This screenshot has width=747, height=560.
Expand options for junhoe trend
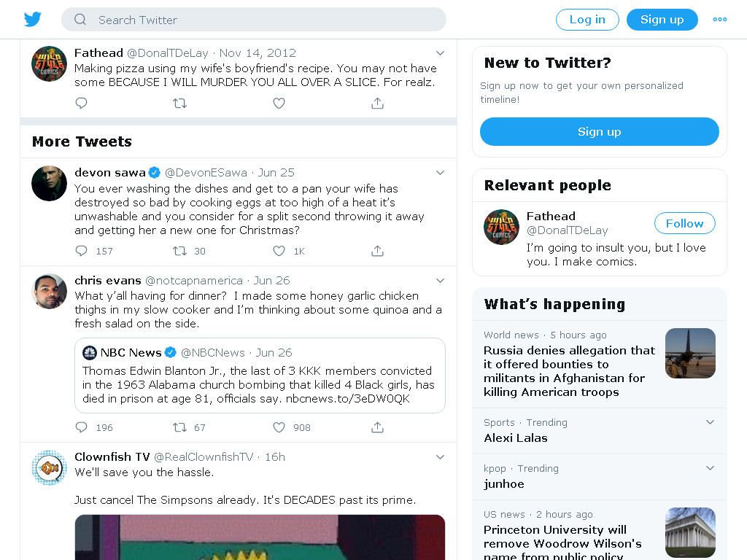tap(710, 468)
